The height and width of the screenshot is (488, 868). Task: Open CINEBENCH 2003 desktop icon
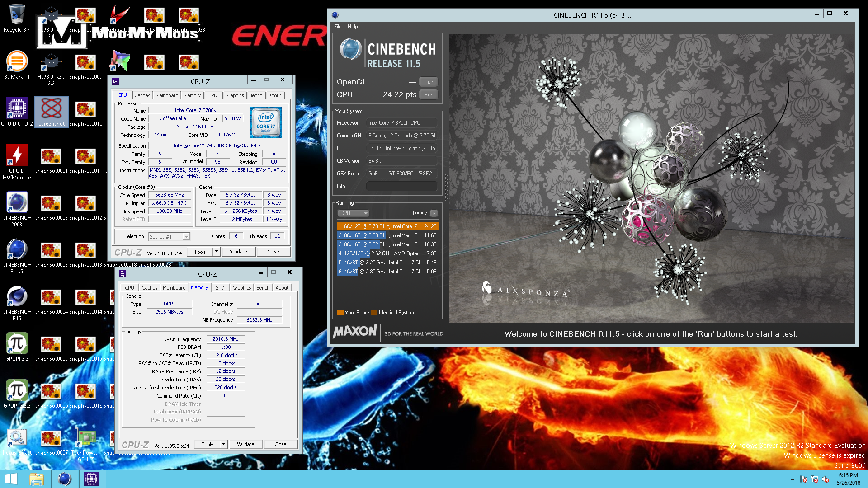coord(17,209)
